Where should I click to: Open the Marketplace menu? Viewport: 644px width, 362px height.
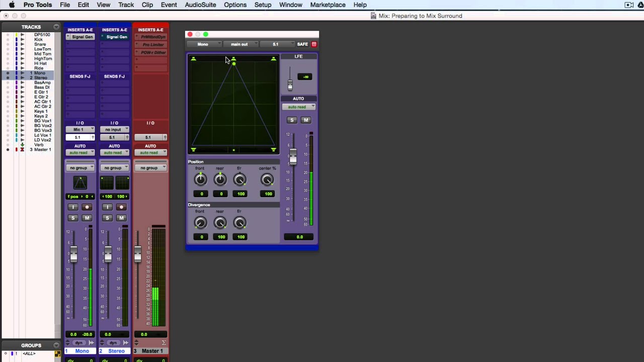click(328, 5)
